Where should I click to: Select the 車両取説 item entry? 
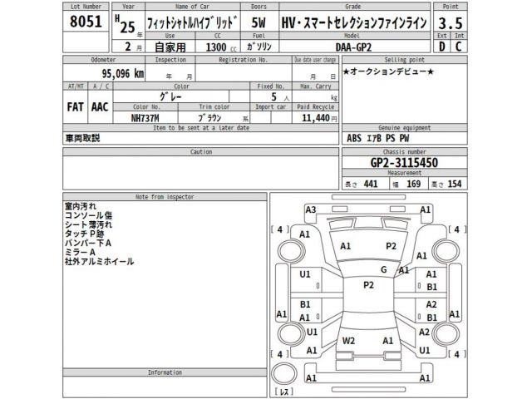pyautogui.click(x=82, y=139)
